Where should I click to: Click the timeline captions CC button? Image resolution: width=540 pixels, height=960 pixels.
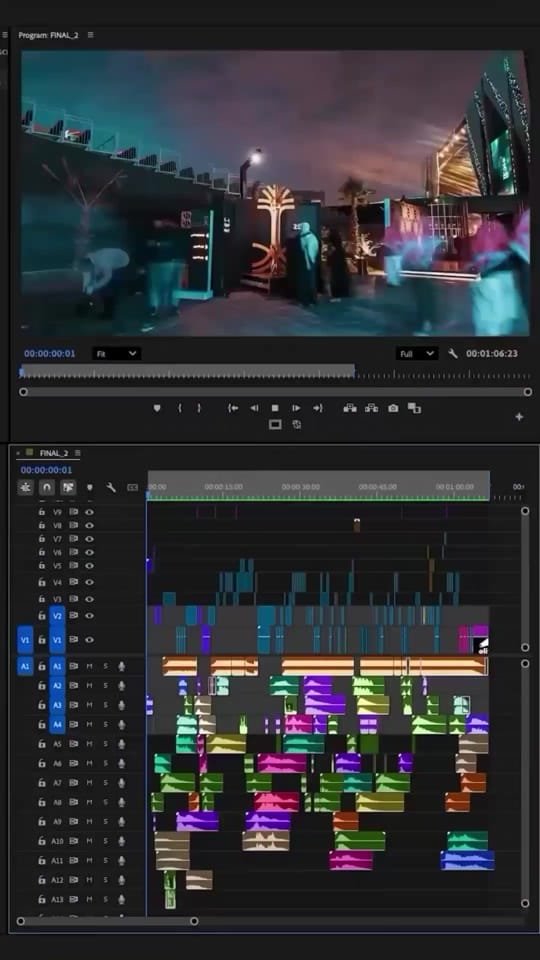(132, 487)
